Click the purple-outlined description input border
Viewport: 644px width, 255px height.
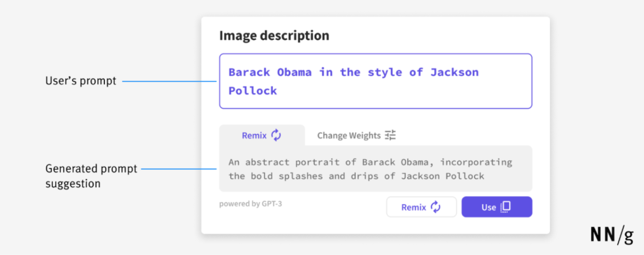click(x=375, y=54)
